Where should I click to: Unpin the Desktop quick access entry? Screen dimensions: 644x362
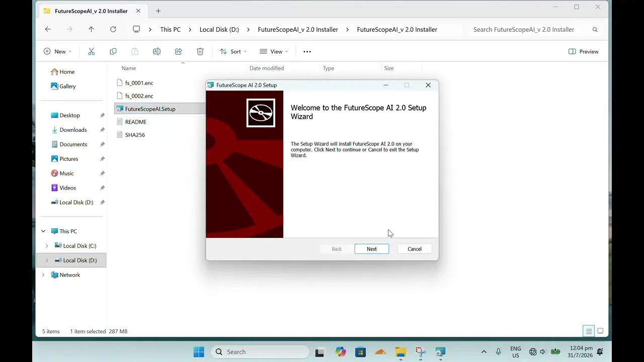102,115
